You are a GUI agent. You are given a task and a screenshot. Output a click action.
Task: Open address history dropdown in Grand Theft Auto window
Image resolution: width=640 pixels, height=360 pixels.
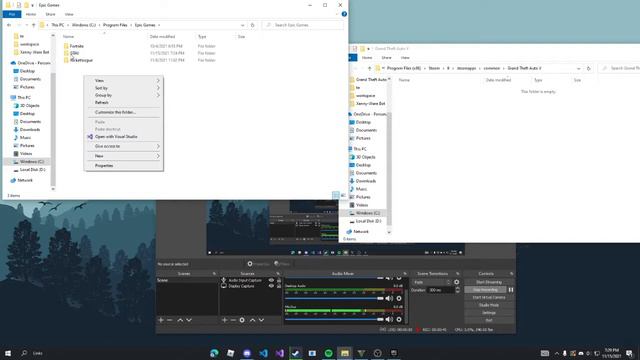[x=578, y=68]
